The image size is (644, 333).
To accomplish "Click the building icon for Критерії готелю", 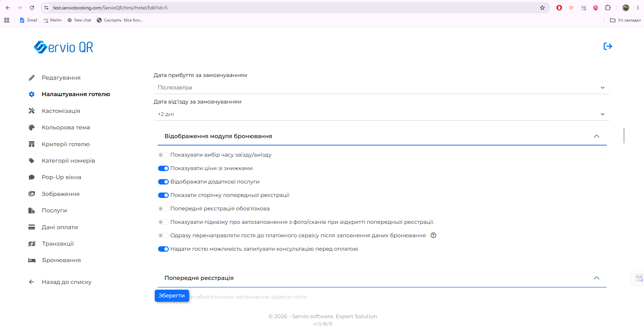I will pyautogui.click(x=32, y=144).
